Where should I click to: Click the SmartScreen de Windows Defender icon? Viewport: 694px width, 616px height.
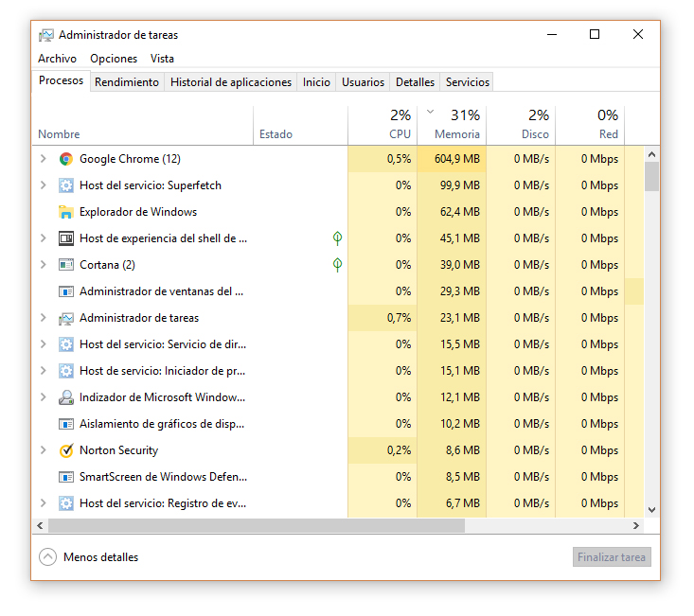66,477
